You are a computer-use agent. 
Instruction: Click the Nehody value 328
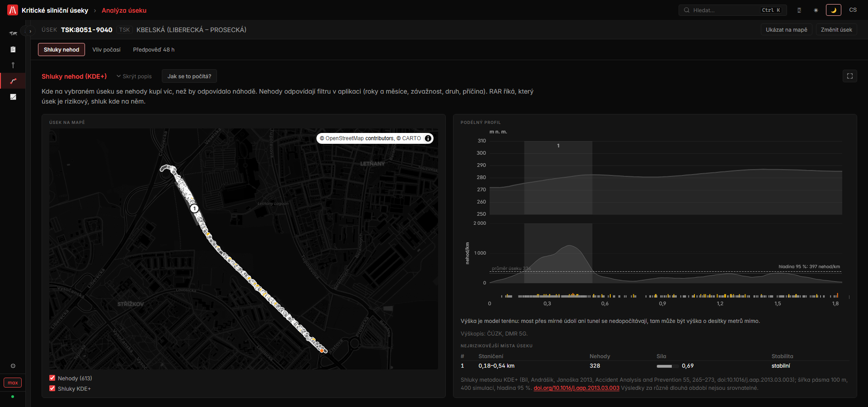[x=595, y=366]
